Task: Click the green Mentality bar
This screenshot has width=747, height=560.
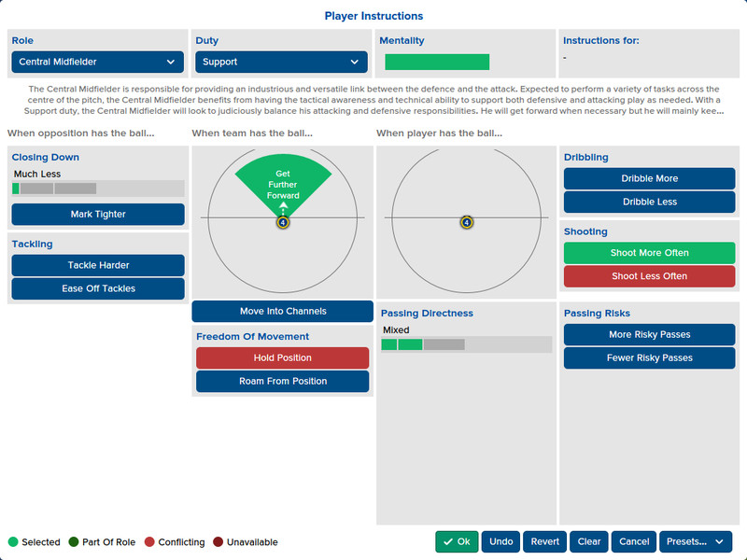Action: point(437,62)
